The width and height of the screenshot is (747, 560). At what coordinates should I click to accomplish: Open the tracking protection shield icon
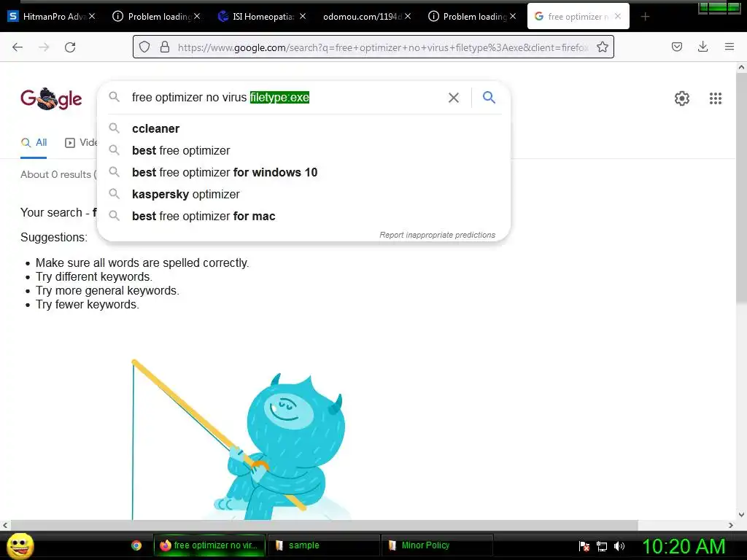[x=144, y=47]
